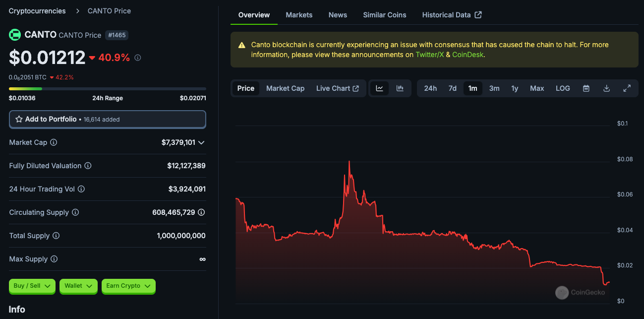Select the Market Cap chart toggle
Screen dimensions: 644x319
point(285,88)
